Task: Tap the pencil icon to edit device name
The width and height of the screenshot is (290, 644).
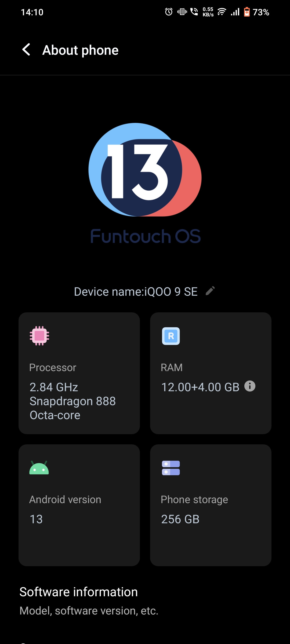Action: pyautogui.click(x=210, y=291)
